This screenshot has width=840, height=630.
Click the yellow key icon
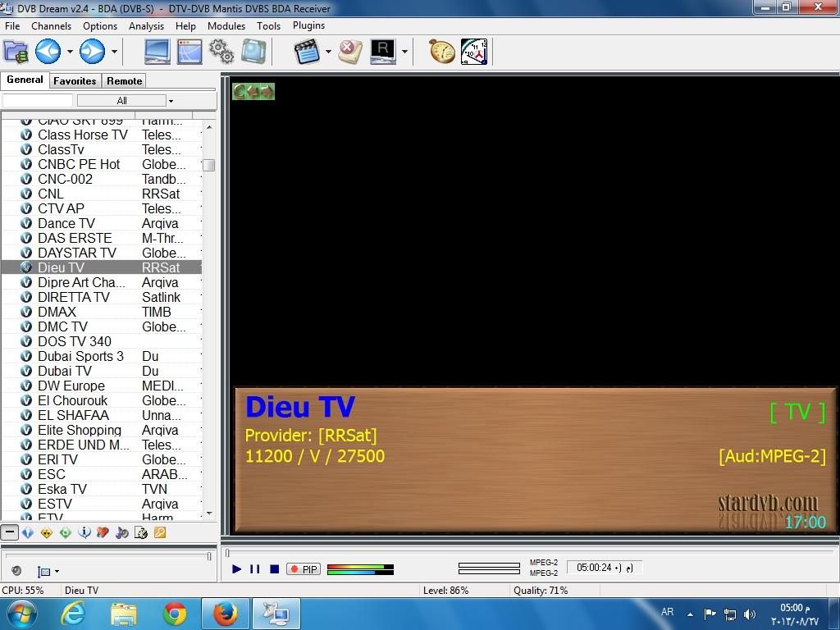[160, 532]
